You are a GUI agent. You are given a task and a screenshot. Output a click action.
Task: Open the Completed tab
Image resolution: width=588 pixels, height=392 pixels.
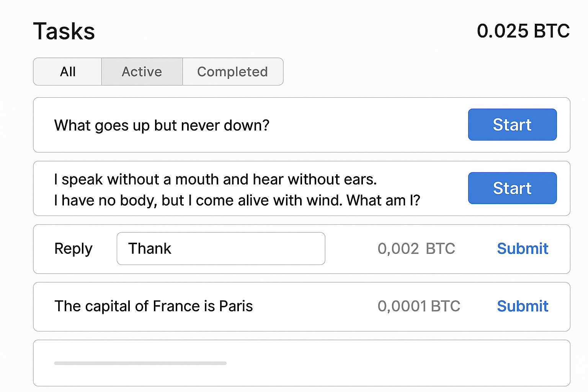coord(233,72)
